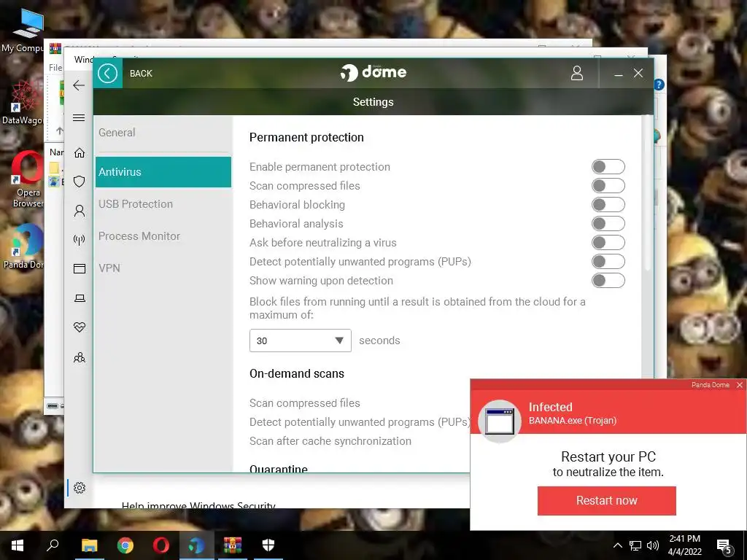
Task: Click the Restart now button
Action: [606, 500]
